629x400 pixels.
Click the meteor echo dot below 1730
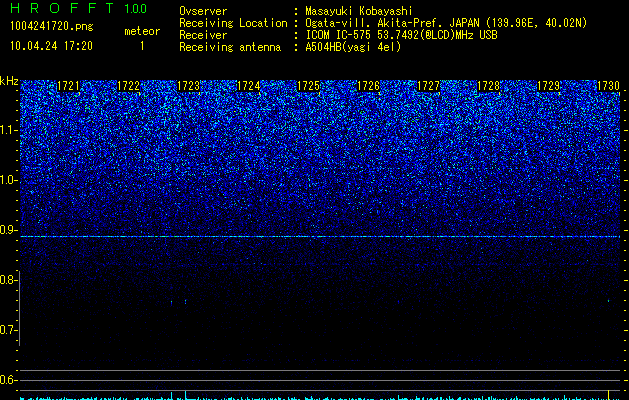[609, 301]
